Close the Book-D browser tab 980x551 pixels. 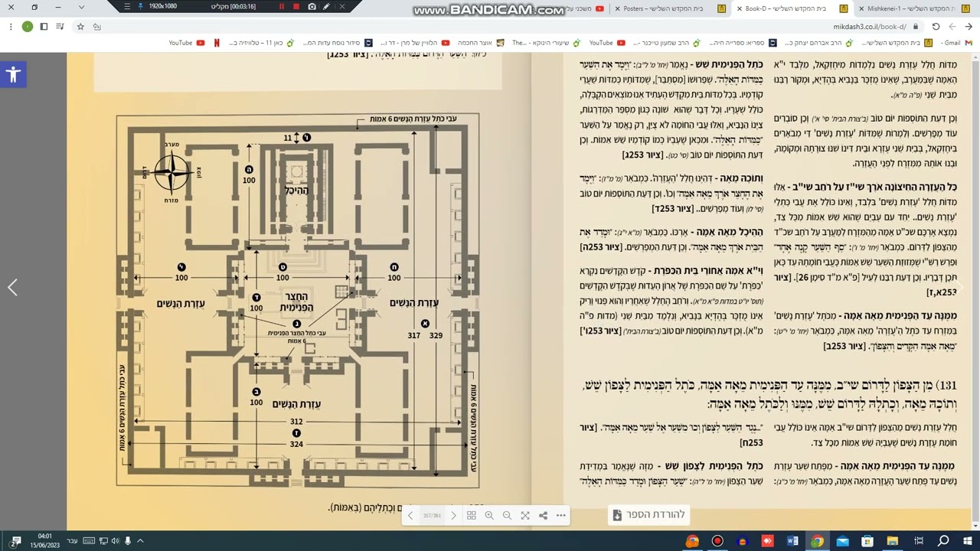point(740,8)
